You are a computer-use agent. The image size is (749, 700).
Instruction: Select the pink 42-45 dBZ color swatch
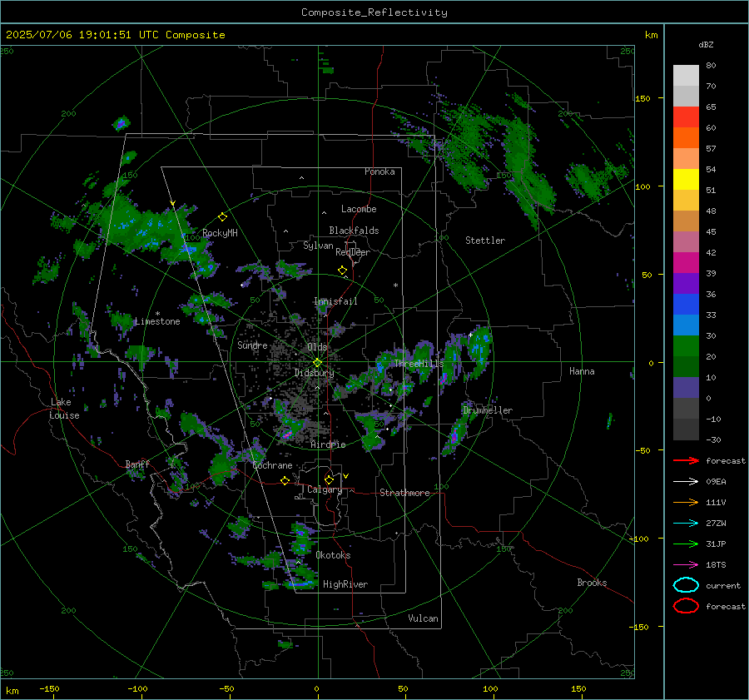(686, 241)
